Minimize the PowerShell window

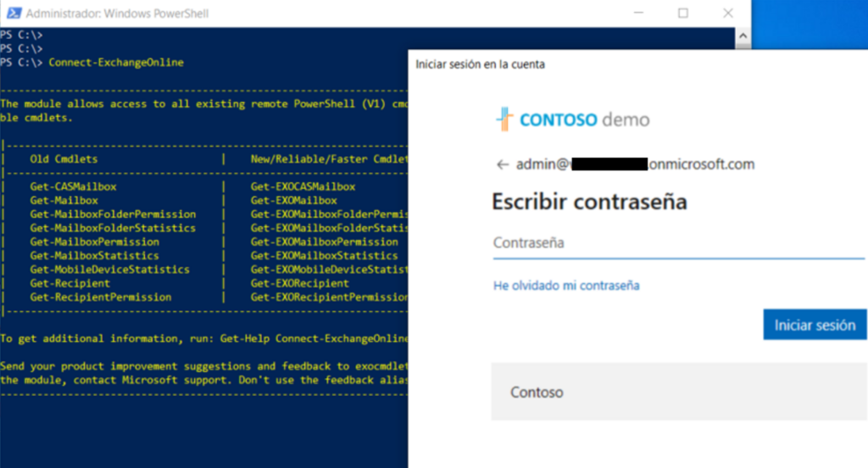637,14
